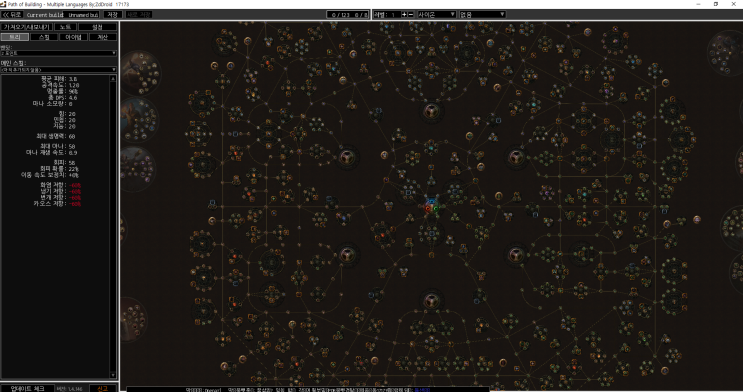This screenshot has height=392, width=743.
Task: Open the 없음 ascendancy dropdown
Action: 482,15
